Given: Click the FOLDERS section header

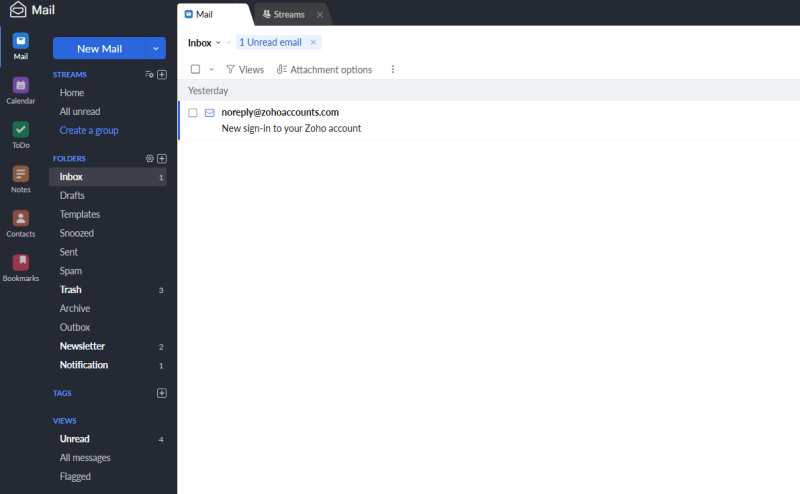Looking at the screenshot, I should [x=69, y=158].
